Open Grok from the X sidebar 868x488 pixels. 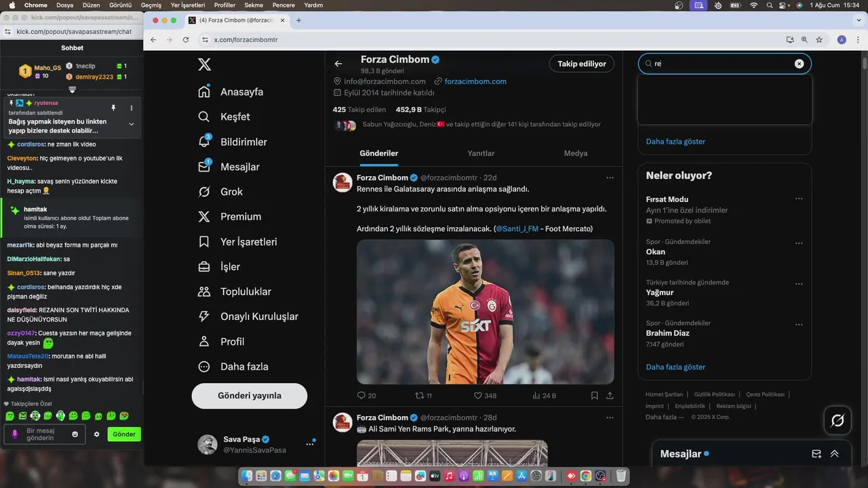220,192
